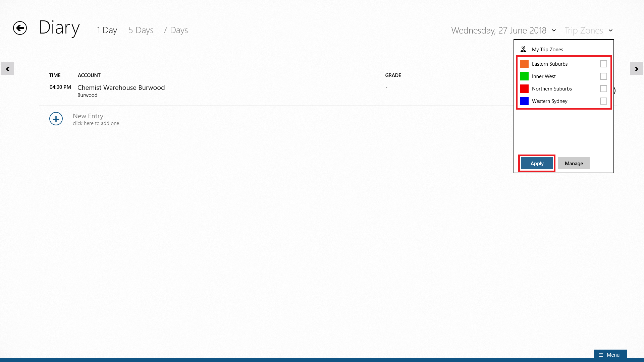Check the Western Sydney checkbox
The width and height of the screenshot is (644, 362).
pyautogui.click(x=603, y=101)
